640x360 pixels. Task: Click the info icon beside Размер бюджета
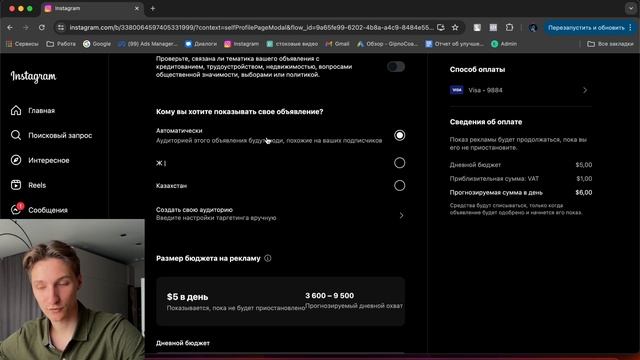[268, 258]
